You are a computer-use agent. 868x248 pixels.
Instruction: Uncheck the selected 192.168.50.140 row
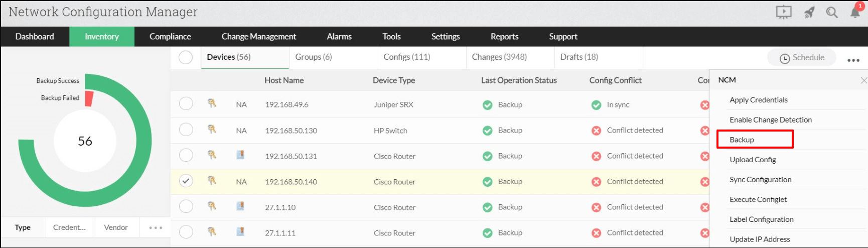pos(186,181)
